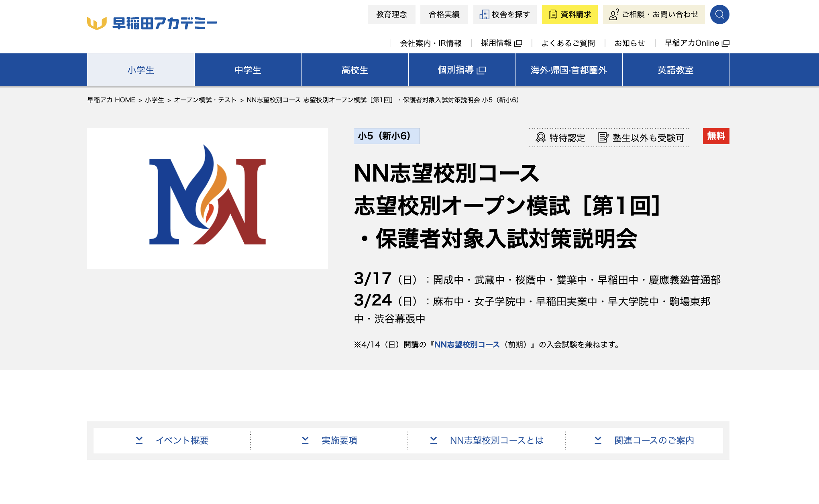
Task: Open the 英語教室 navigation tab
Action: 676,70
